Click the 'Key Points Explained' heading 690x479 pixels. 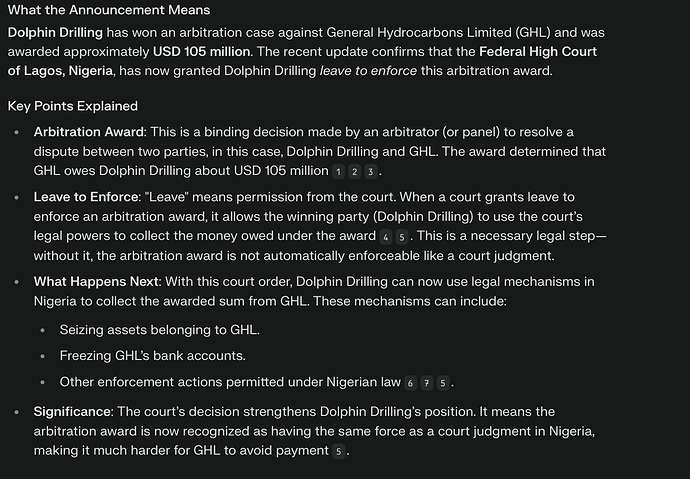73,106
